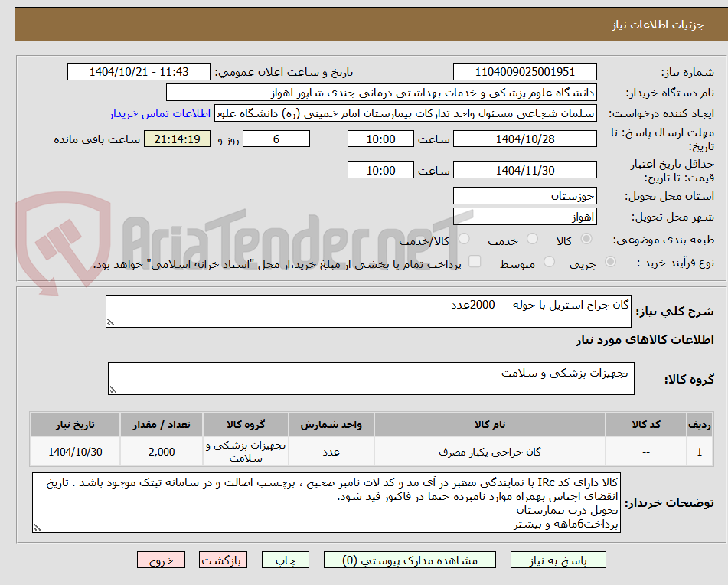Viewport: 728px width, 585px height.
Task: Click the delivery province field خوزستان
Action: point(524,196)
